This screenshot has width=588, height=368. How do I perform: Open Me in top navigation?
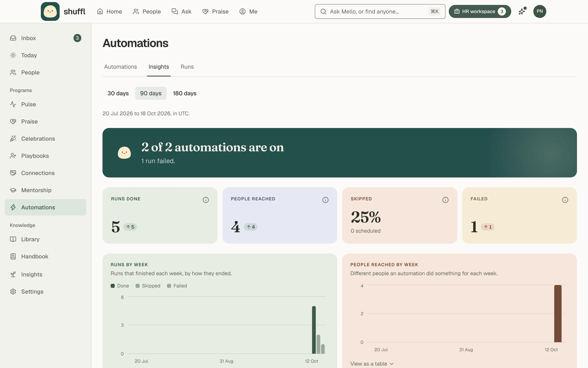248,11
